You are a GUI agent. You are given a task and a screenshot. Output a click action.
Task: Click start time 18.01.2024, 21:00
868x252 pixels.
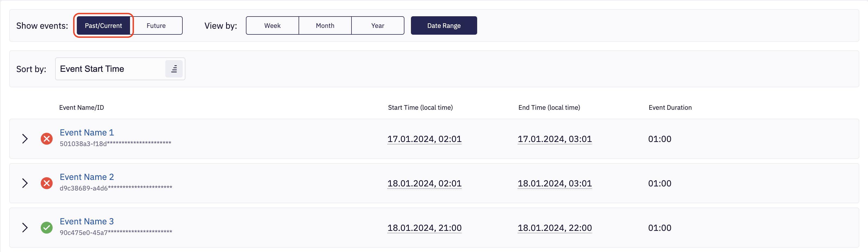click(x=424, y=228)
